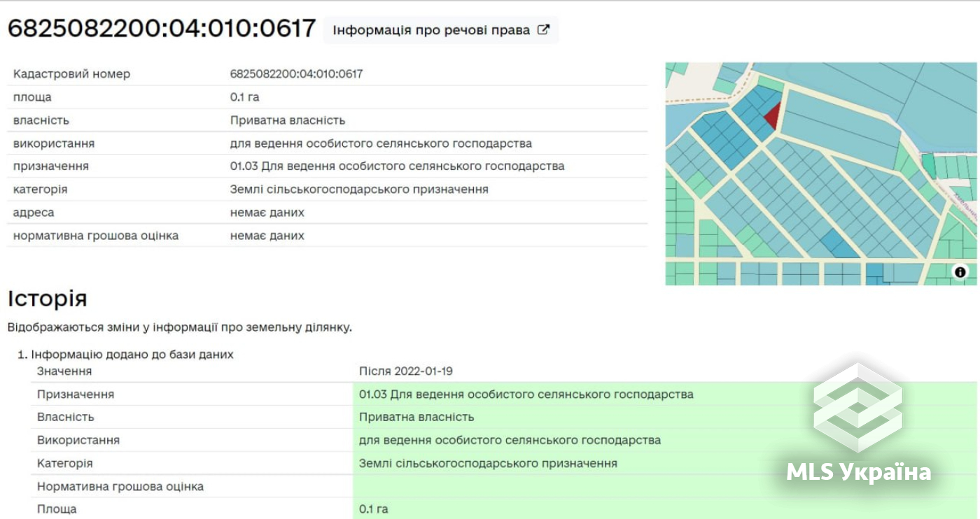This screenshot has height=519, width=980.
Task: Select the red highlighted parcel on the map
Action: (772, 116)
